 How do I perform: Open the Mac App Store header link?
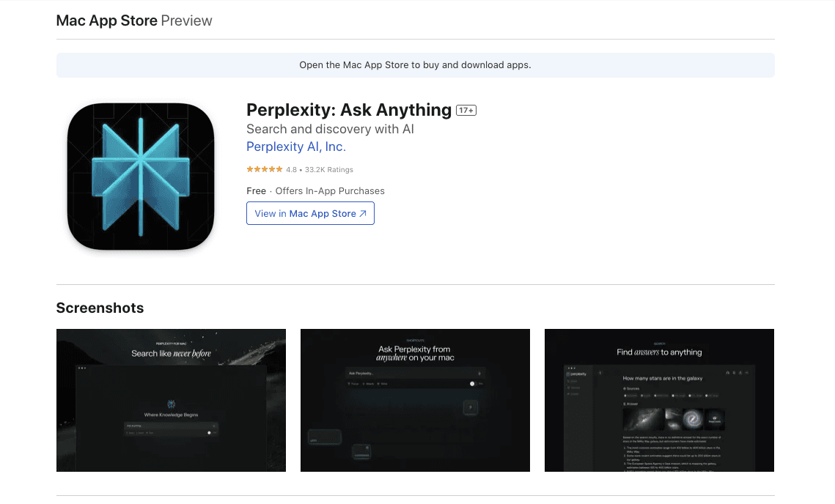(106, 21)
